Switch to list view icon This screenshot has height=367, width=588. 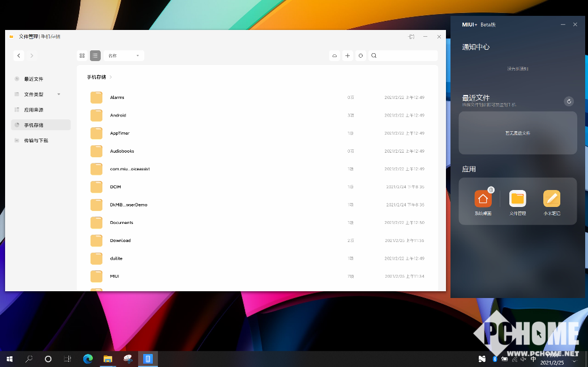point(95,55)
